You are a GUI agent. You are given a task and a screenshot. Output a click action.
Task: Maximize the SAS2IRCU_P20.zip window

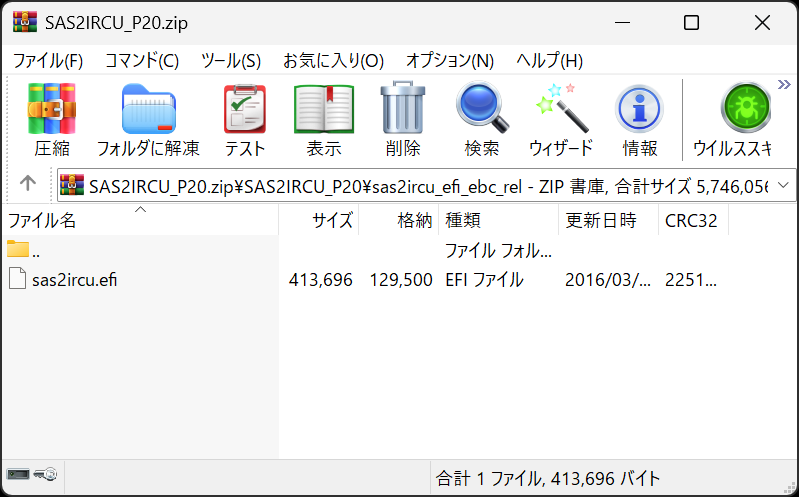[691, 22]
